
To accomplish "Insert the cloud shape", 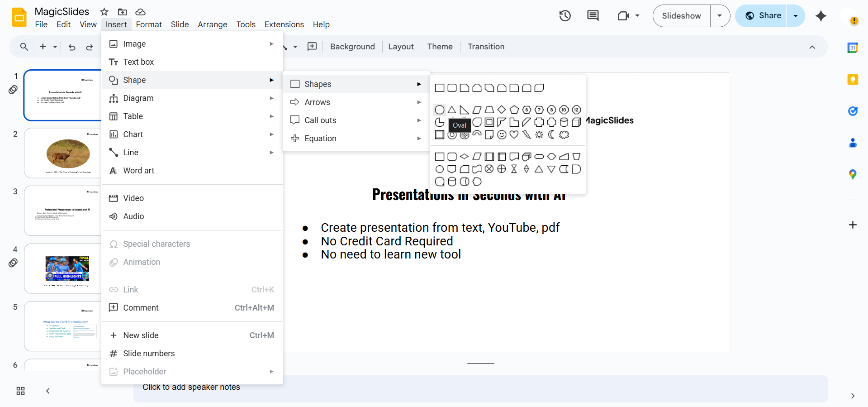I will (x=564, y=135).
